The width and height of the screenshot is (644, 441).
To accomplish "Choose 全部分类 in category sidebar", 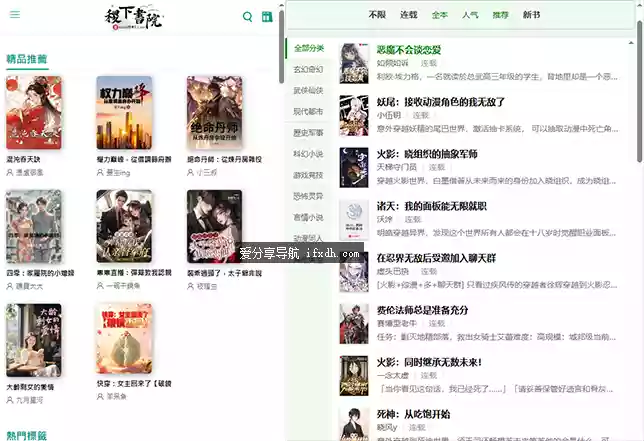I will click(x=309, y=48).
